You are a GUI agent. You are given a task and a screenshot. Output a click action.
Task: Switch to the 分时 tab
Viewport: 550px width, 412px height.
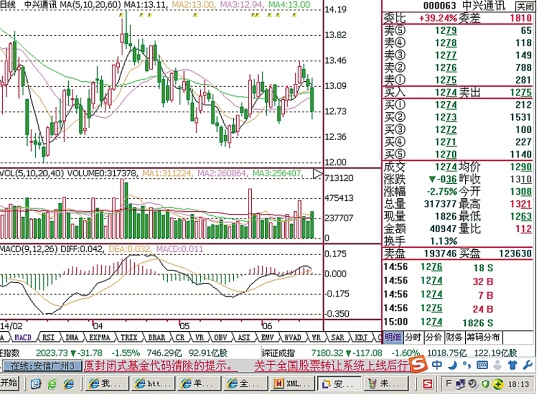[413, 337]
